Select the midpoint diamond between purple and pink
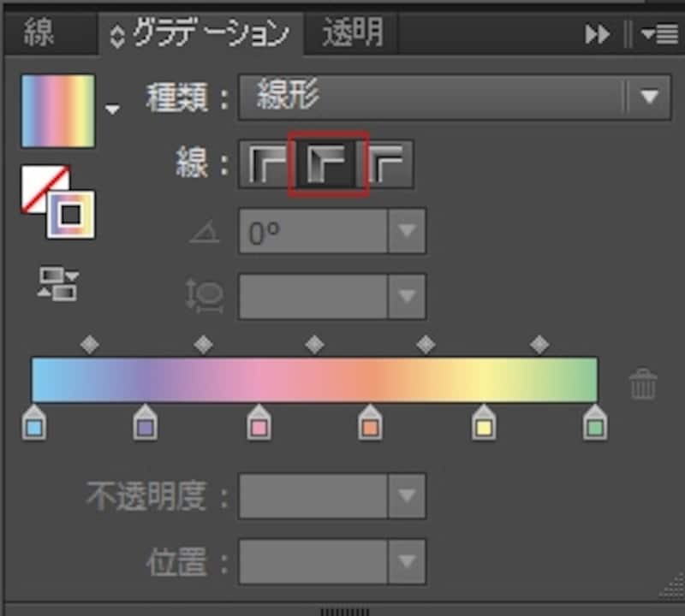The width and height of the screenshot is (685, 616). point(203,345)
